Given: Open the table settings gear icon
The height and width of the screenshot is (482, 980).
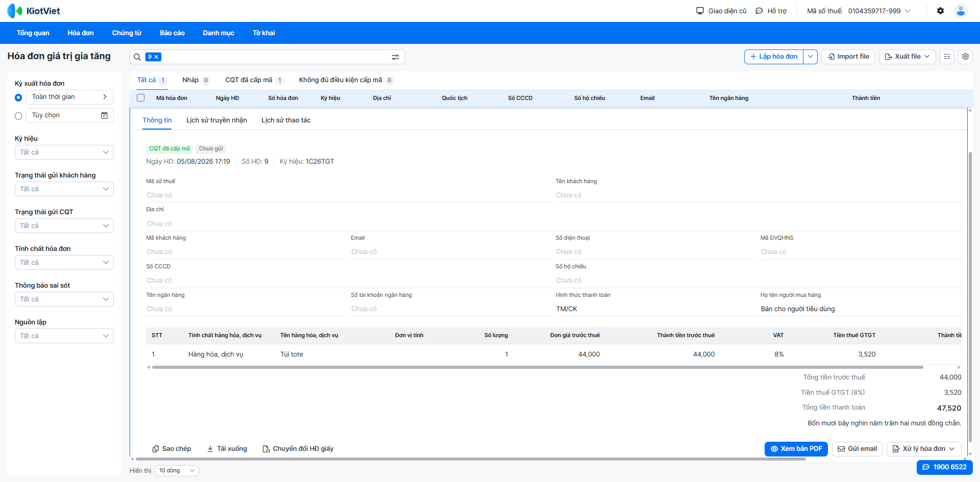Looking at the screenshot, I should coord(965,57).
